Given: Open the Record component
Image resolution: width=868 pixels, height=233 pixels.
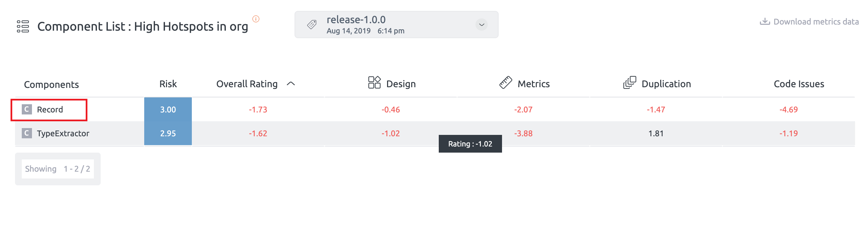Looking at the screenshot, I should tap(50, 109).
